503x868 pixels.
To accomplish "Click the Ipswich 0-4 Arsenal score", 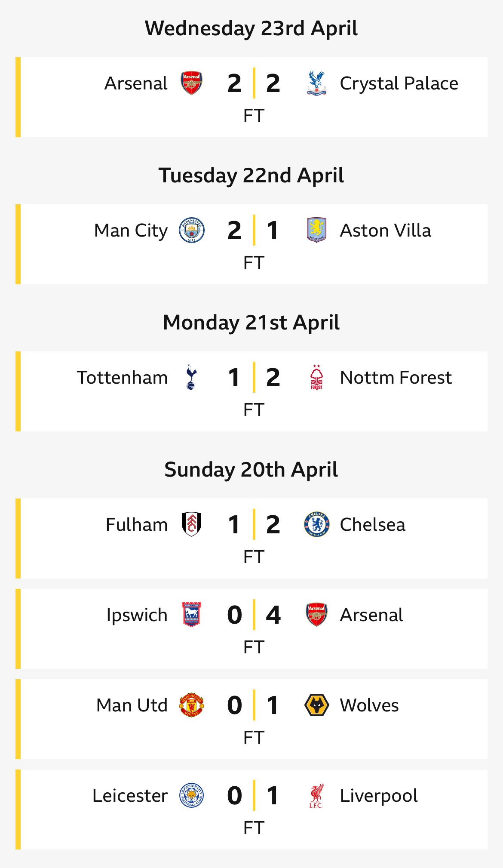I will [x=254, y=615].
